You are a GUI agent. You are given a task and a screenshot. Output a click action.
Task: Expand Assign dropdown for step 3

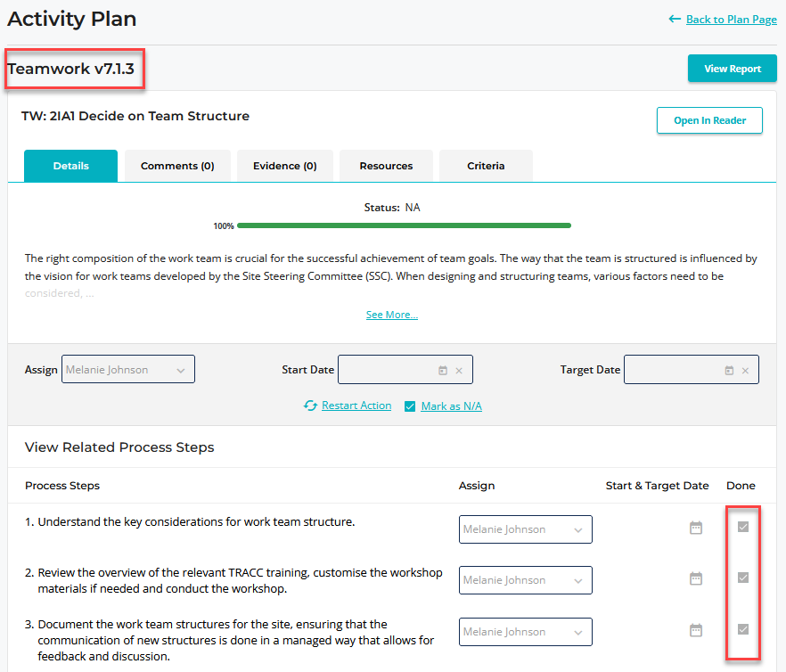point(526,632)
